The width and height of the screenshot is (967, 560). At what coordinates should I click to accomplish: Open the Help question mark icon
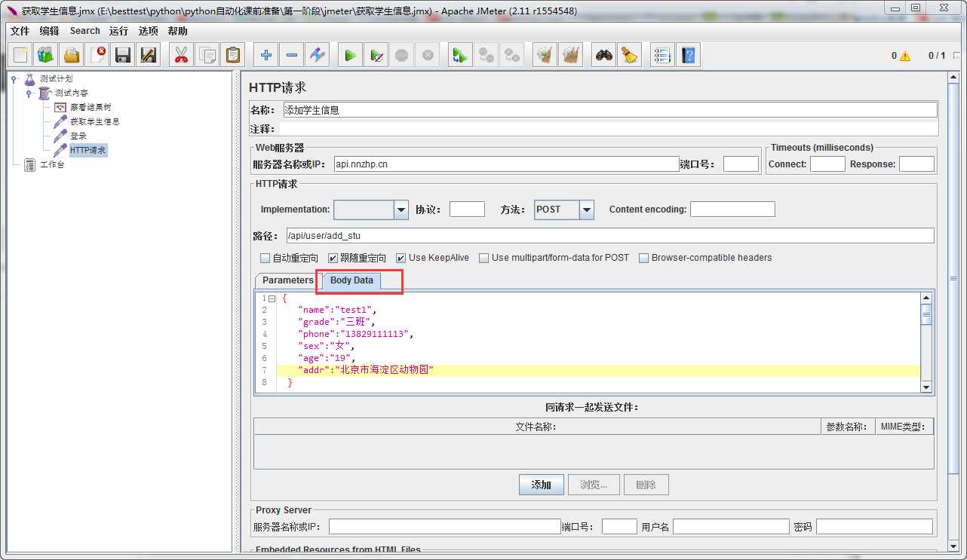tap(688, 55)
